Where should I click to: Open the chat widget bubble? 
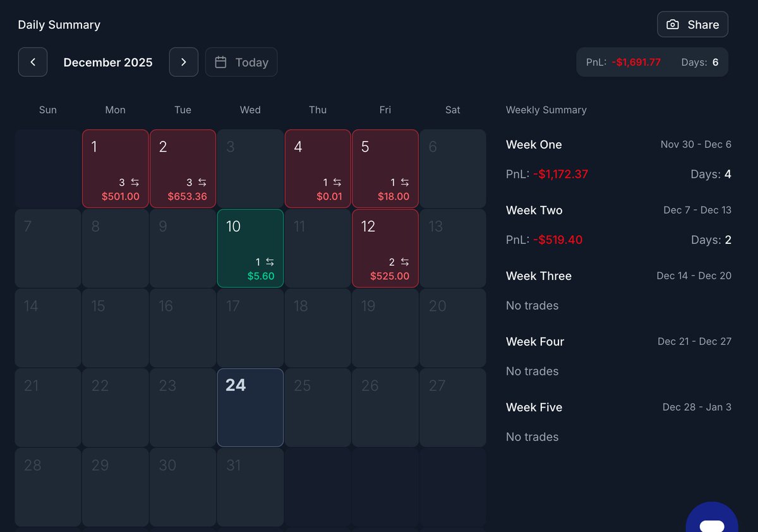click(712, 517)
